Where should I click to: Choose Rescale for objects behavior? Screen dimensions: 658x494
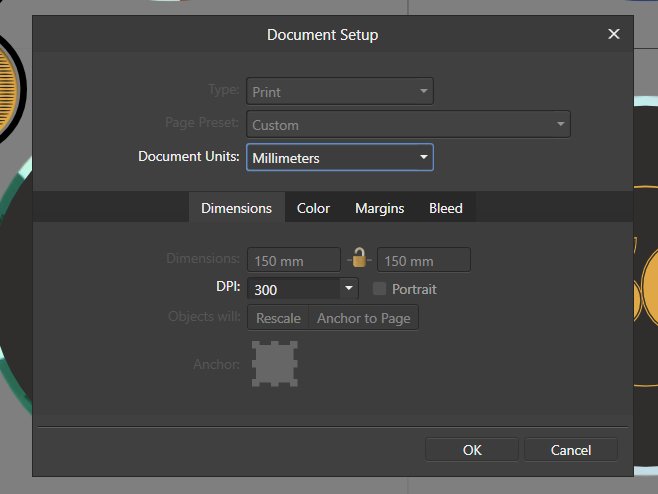tap(278, 318)
